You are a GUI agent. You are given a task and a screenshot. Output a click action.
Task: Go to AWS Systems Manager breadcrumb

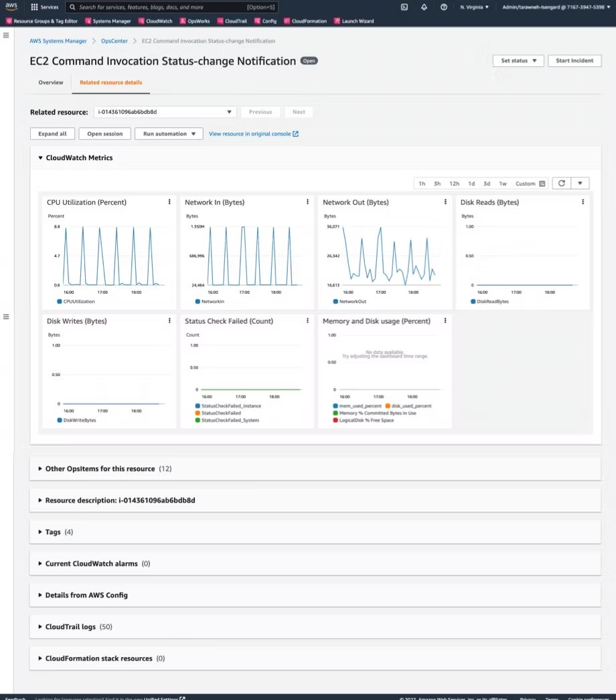click(58, 41)
